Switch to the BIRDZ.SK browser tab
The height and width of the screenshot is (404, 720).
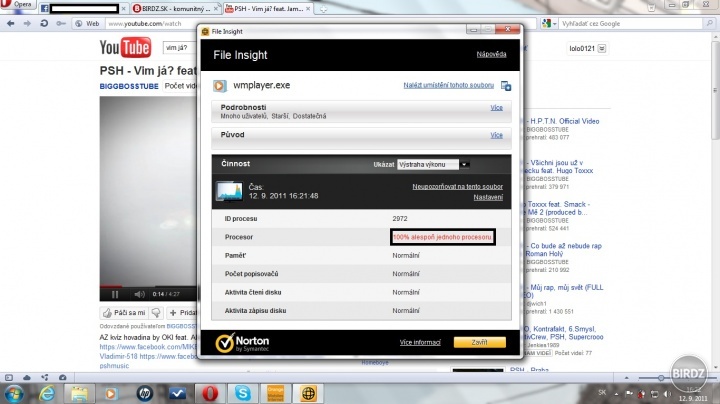point(175,8)
